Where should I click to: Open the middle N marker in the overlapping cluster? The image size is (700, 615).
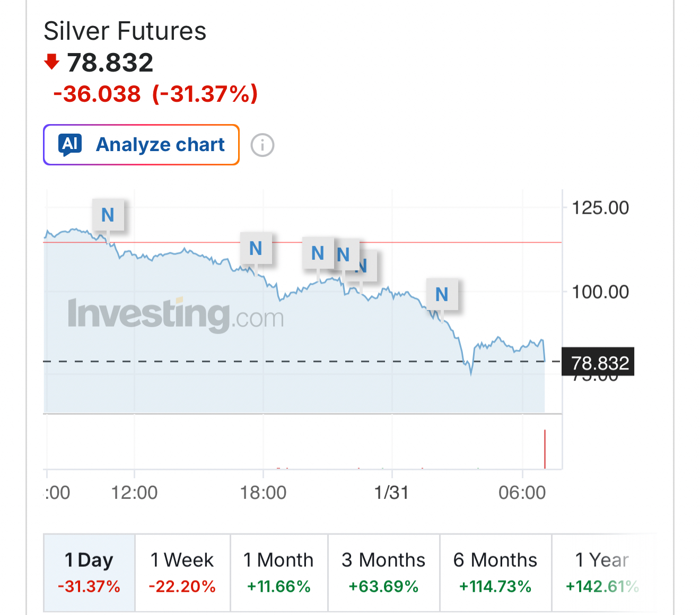coord(344,254)
